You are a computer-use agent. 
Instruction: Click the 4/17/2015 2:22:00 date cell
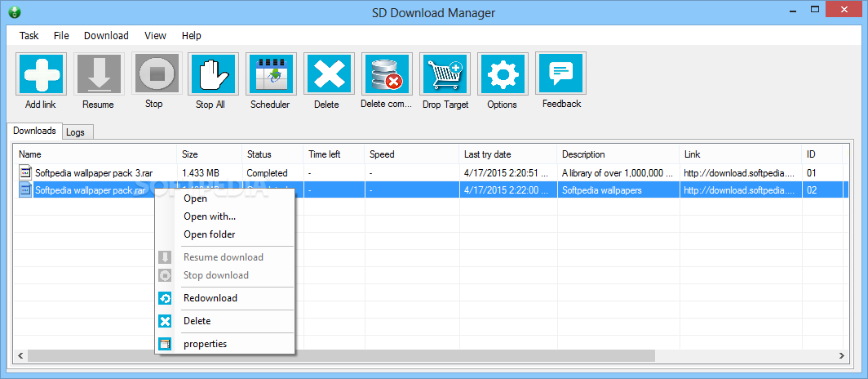507,190
